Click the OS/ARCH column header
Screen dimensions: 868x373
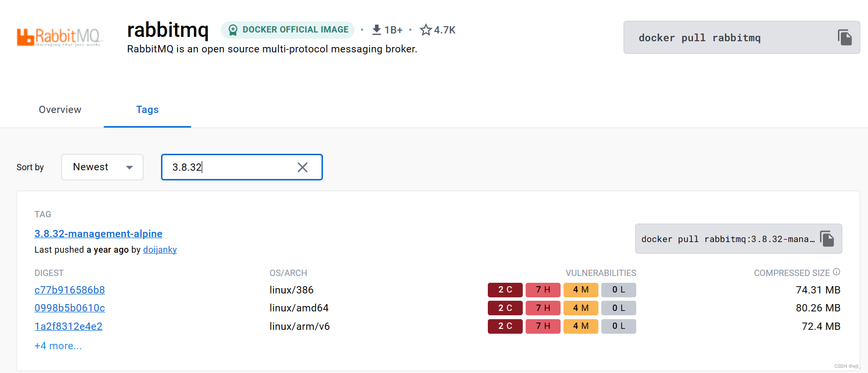[x=289, y=273]
